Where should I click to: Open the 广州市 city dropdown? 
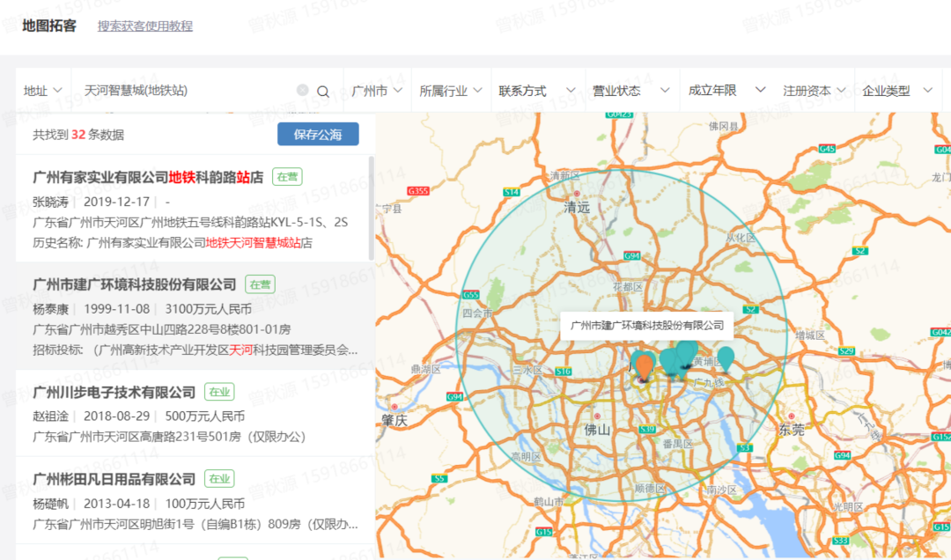point(377,89)
